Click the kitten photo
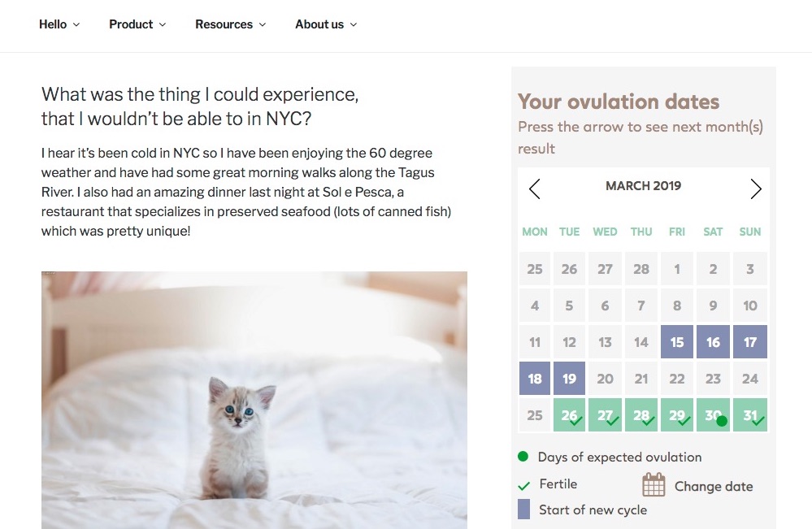The width and height of the screenshot is (812, 529). point(254,400)
